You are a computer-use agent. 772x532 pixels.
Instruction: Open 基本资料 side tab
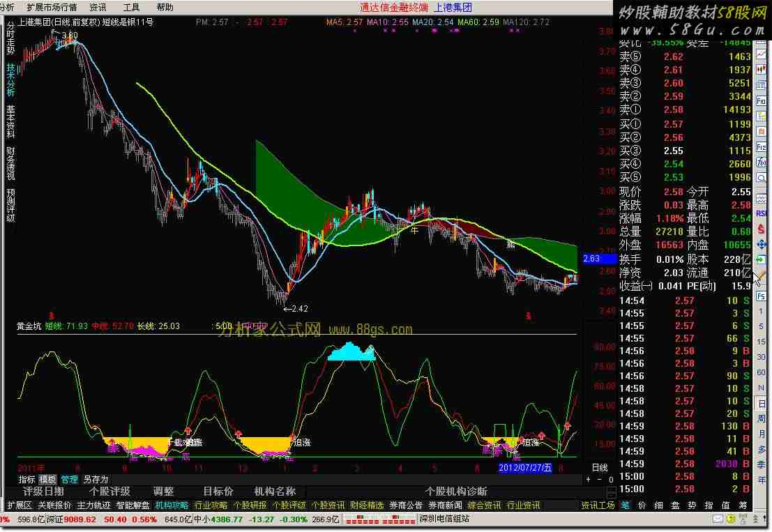tap(10, 121)
